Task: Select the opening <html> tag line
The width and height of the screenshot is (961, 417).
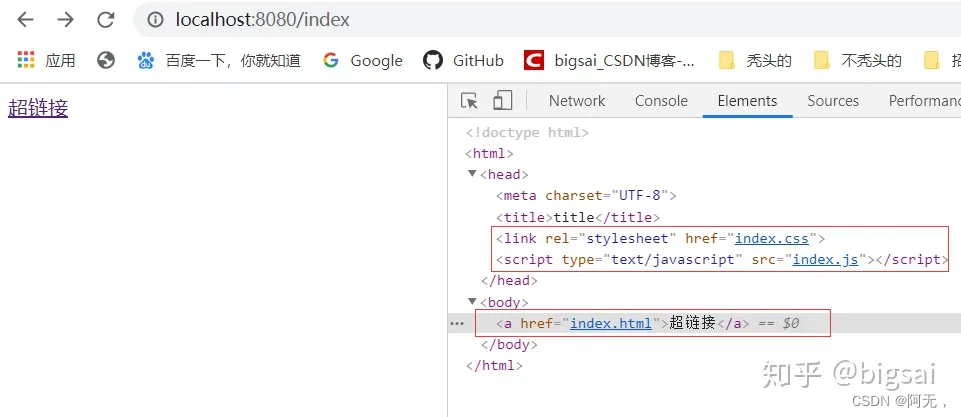Action: tap(489, 153)
